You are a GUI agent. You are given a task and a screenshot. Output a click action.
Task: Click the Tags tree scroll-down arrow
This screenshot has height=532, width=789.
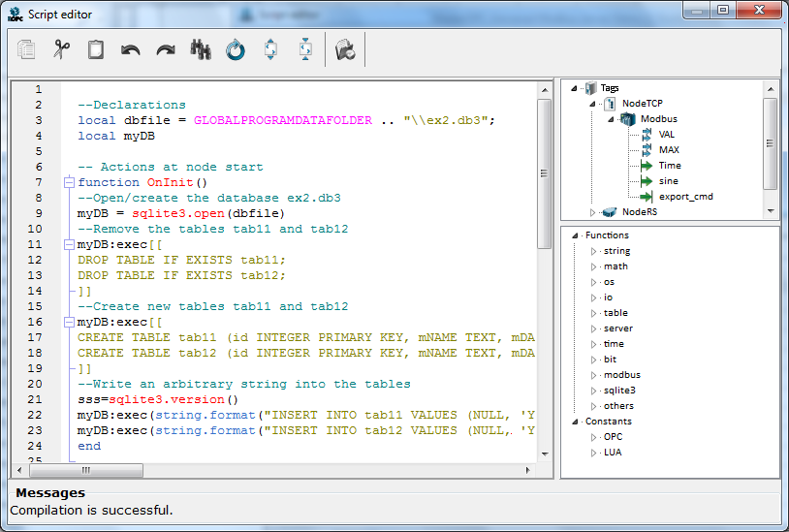pos(771,211)
